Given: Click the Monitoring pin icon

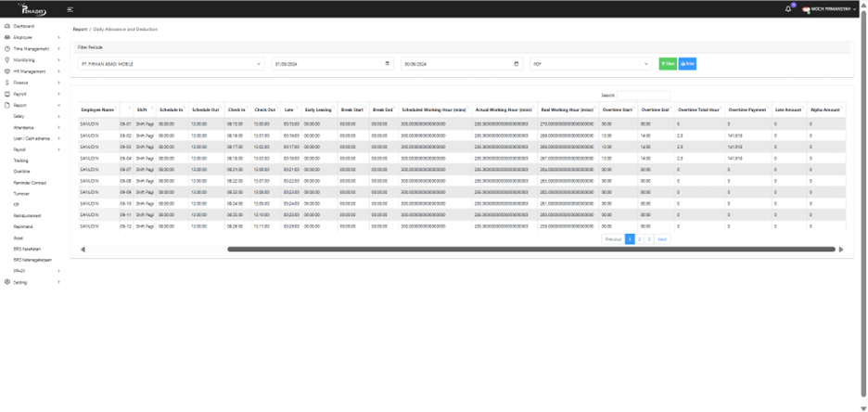Looking at the screenshot, I should pyautogui.click(x=6, y=59).
